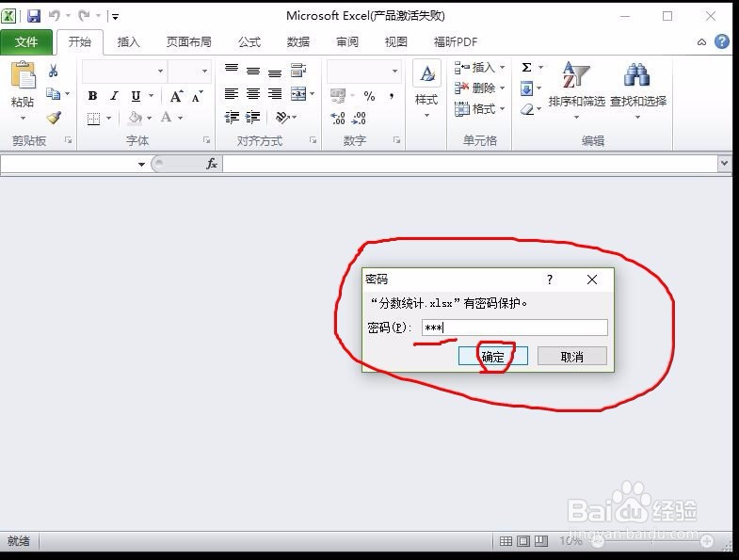Click the Fill down icon

[526, 88]
